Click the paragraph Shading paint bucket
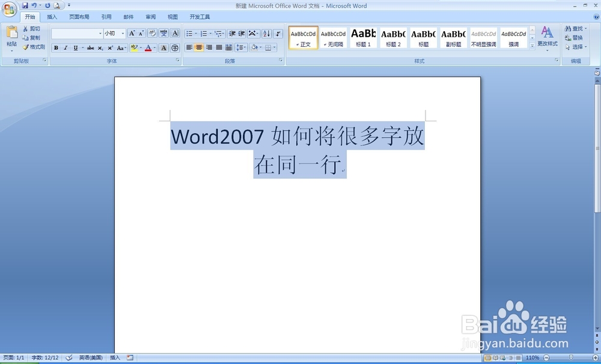 tap(254, 47)
